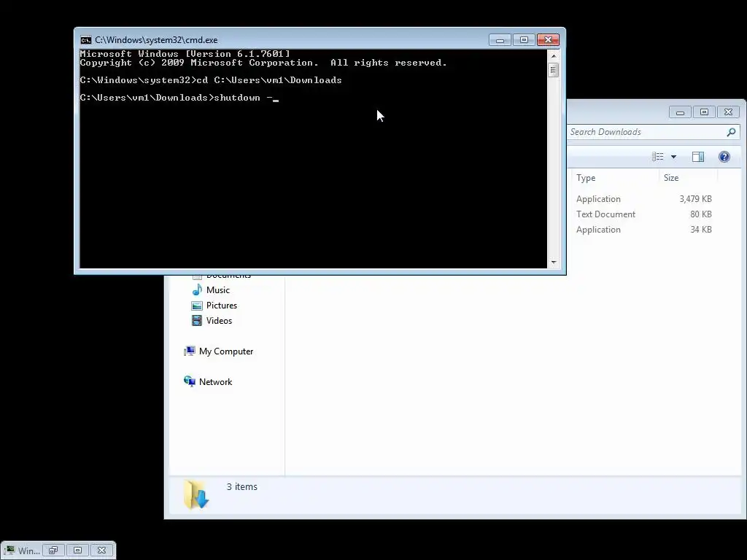The height and width of the screenshot is (560, 747).
Task: Click the Change your view icon
Action: [x=658, y=157]
